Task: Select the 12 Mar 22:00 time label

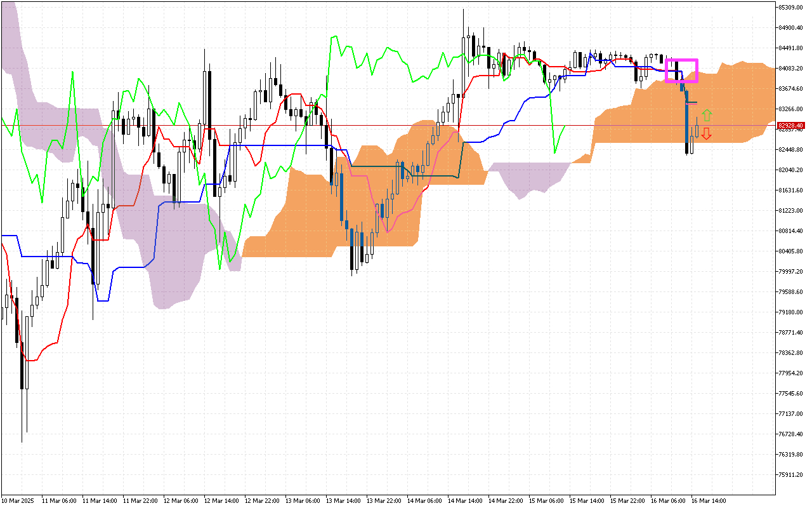Action: [x=262, y=501]
